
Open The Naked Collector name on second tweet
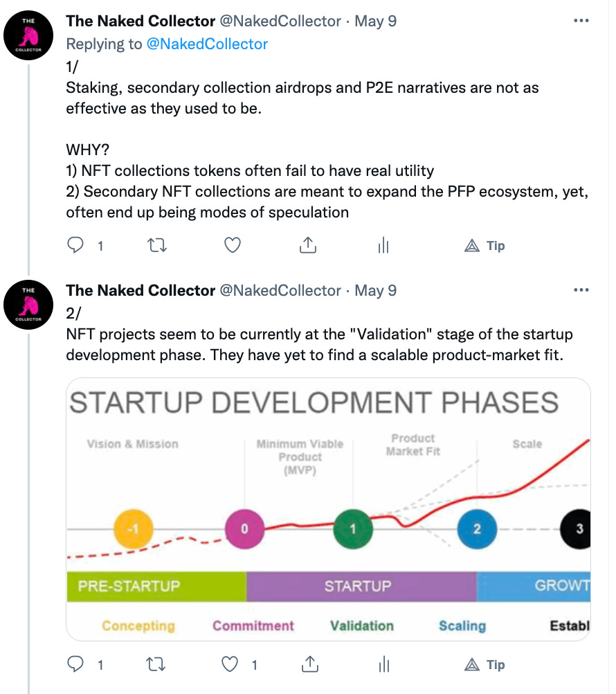tap(141, 290)
